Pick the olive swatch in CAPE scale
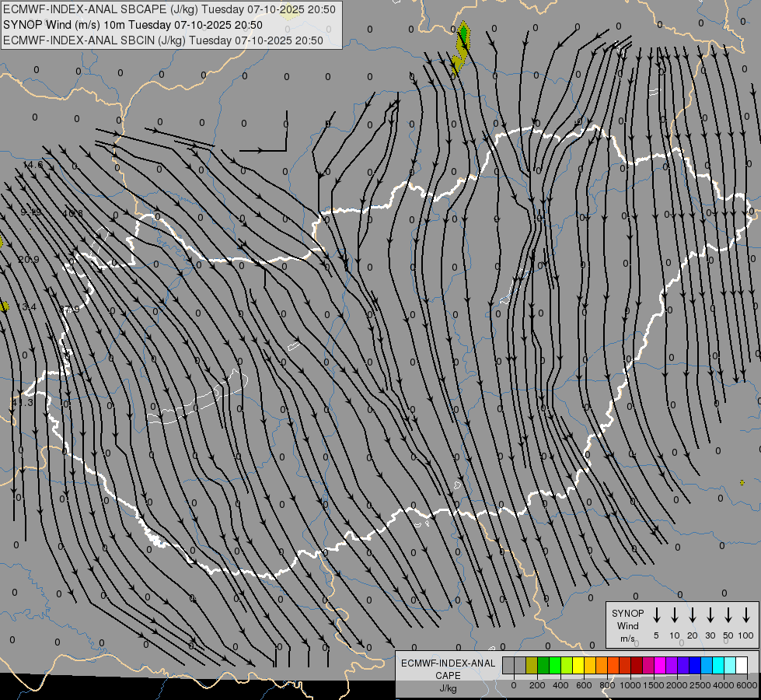The width and height of the screenshot is (761, 700). (x=532, y=666)
